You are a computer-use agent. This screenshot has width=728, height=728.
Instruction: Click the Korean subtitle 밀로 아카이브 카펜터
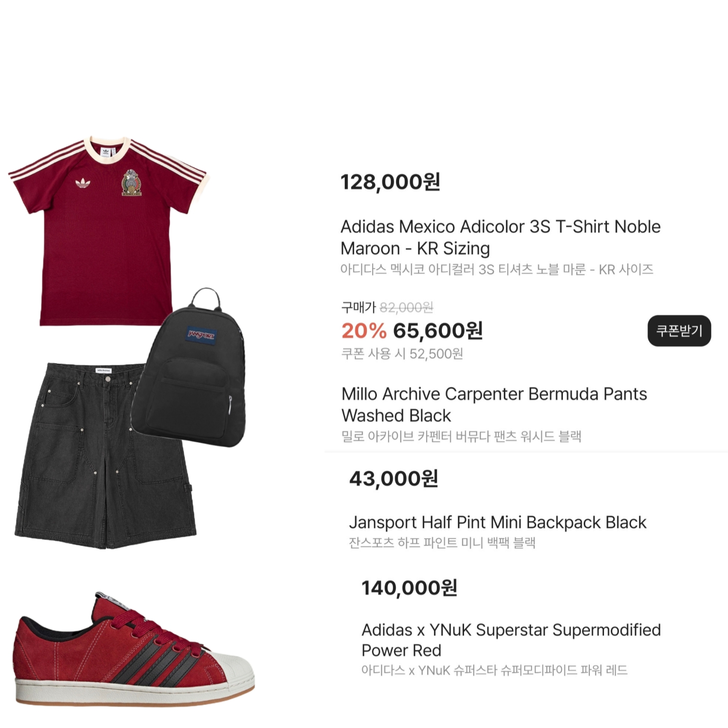coord(461,436)
